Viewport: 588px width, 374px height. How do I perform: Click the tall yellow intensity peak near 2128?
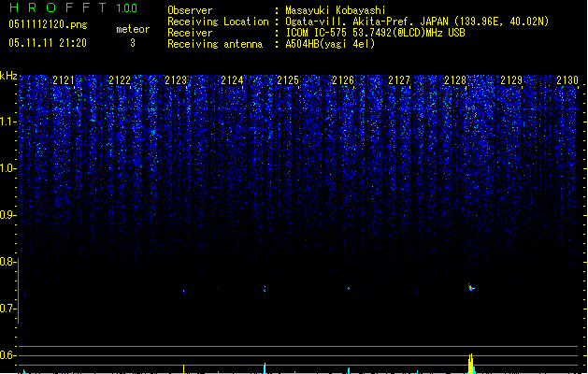click(x=470, y=364)
